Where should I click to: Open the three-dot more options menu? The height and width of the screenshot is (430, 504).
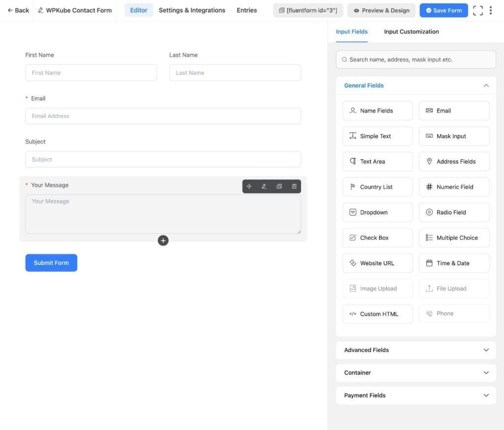[491, 10]
